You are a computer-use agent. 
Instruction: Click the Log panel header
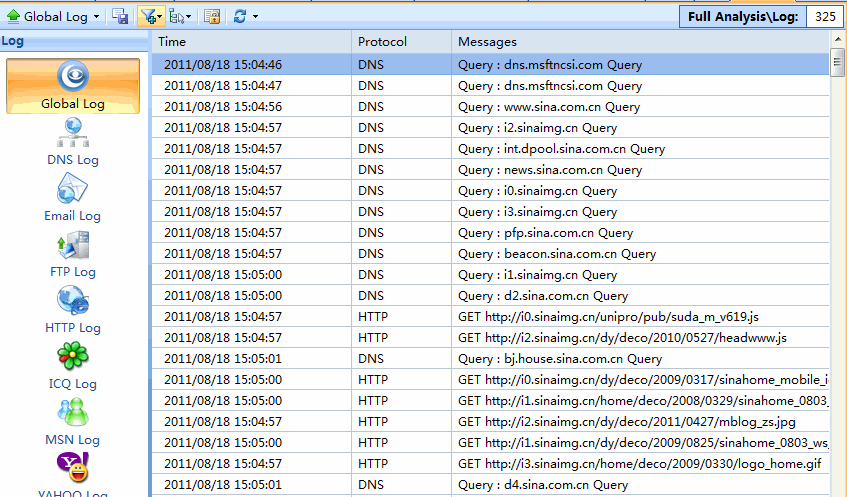(x=74, y=41)
